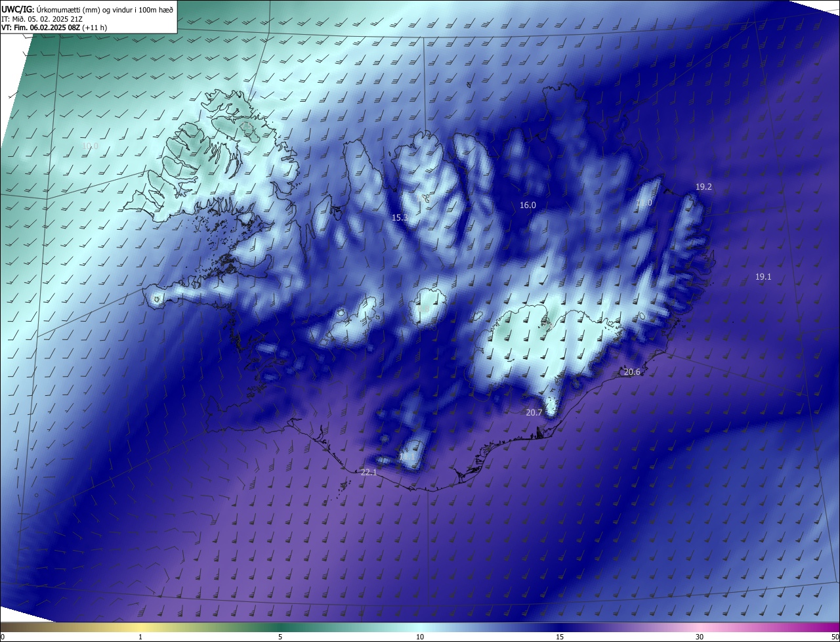Click the 19.1 value label over the sea
The height and width of the screenshot is (642, 840).
click(x=763, y=277)
